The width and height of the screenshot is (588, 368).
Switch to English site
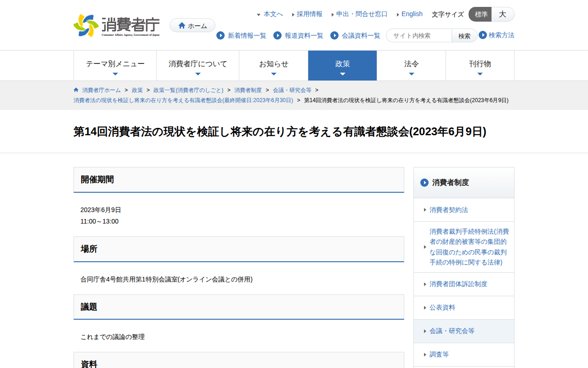[x=412, y=14]
